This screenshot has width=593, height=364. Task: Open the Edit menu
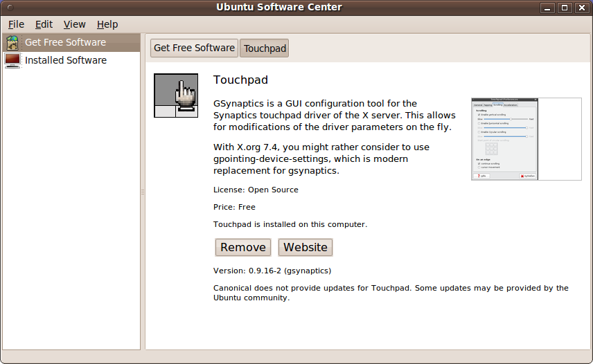point(44,24)
